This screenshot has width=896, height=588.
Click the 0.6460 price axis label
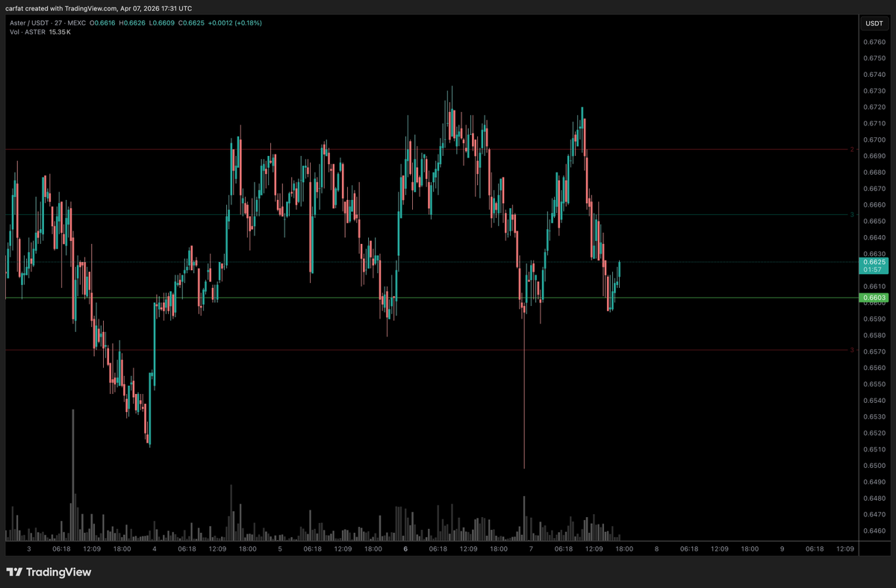click(874, 531)
